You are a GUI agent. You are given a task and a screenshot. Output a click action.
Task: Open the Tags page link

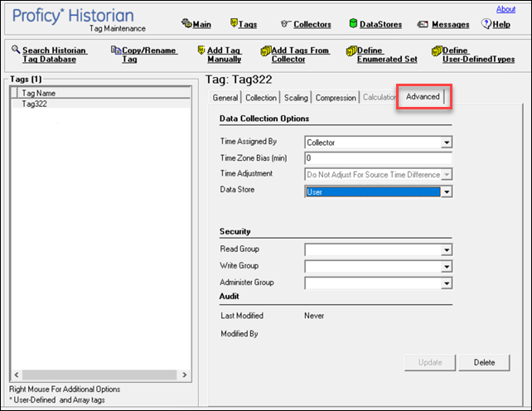coord(248,24)
